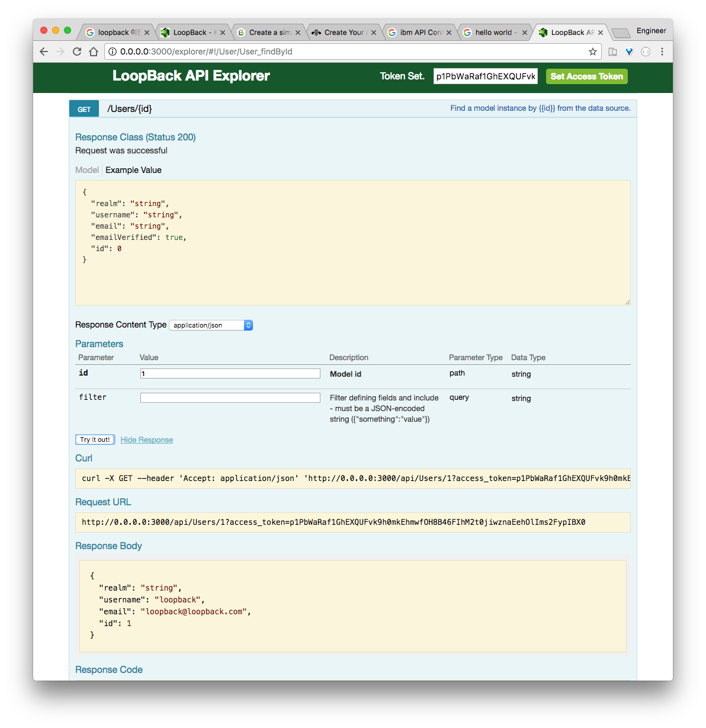
Task: Click the 'Model id' description text
Action: pos(345,374)
